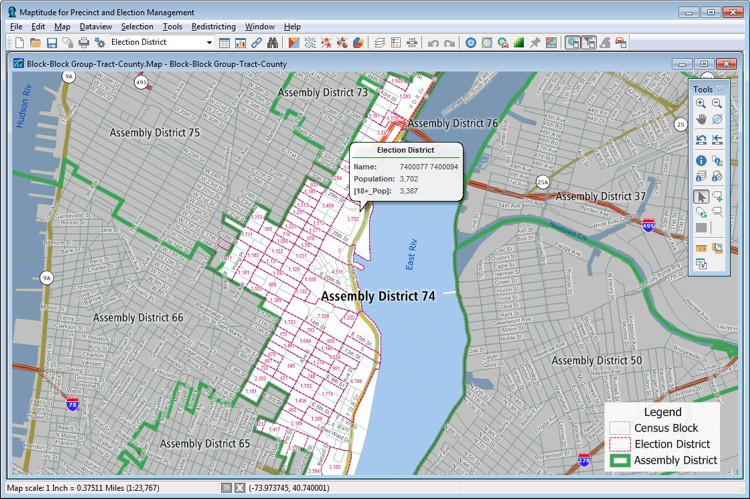Click the Previous Scale icon in Tools panel
This screenshot has width=750, height=499.
701,139
